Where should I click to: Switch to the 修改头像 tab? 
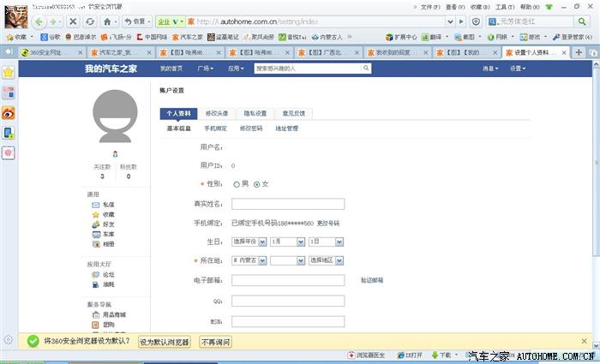(x=216, y=113)
